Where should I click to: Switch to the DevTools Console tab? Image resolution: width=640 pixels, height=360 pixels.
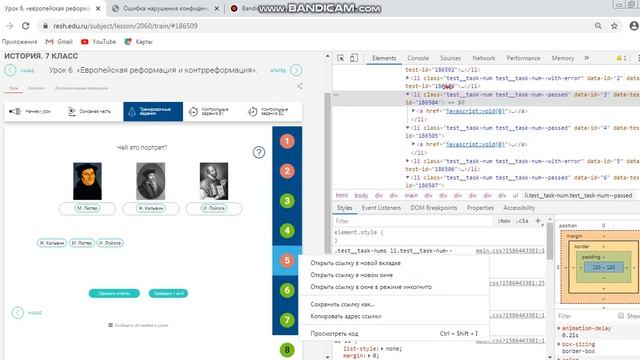tap(418, 58)
